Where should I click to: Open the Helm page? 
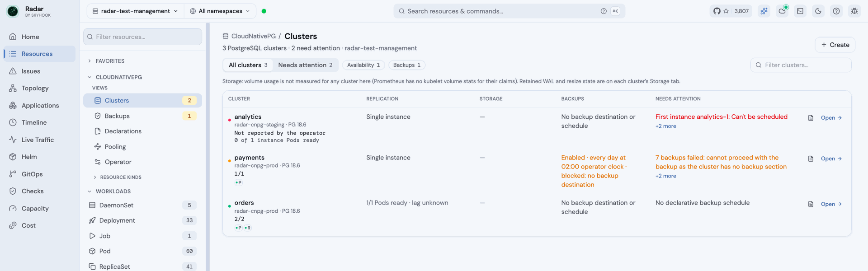point(39,157)
